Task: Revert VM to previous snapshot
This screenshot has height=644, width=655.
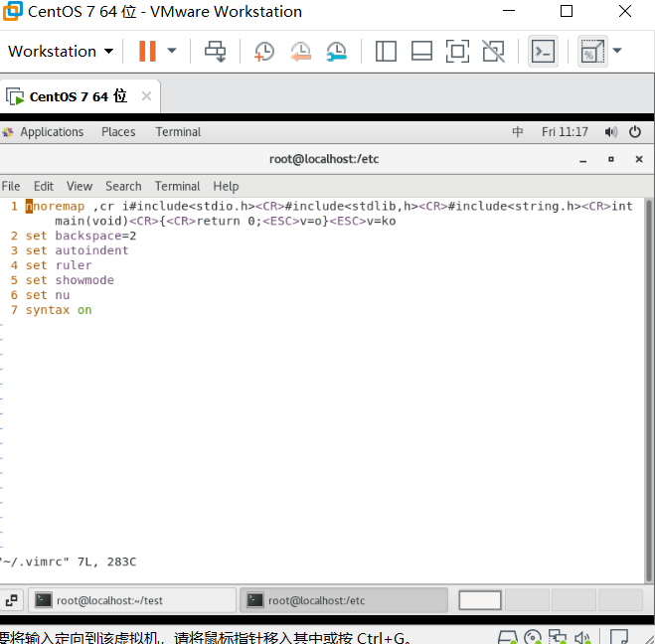Action: pyautogui.click(x=301, y=52)
